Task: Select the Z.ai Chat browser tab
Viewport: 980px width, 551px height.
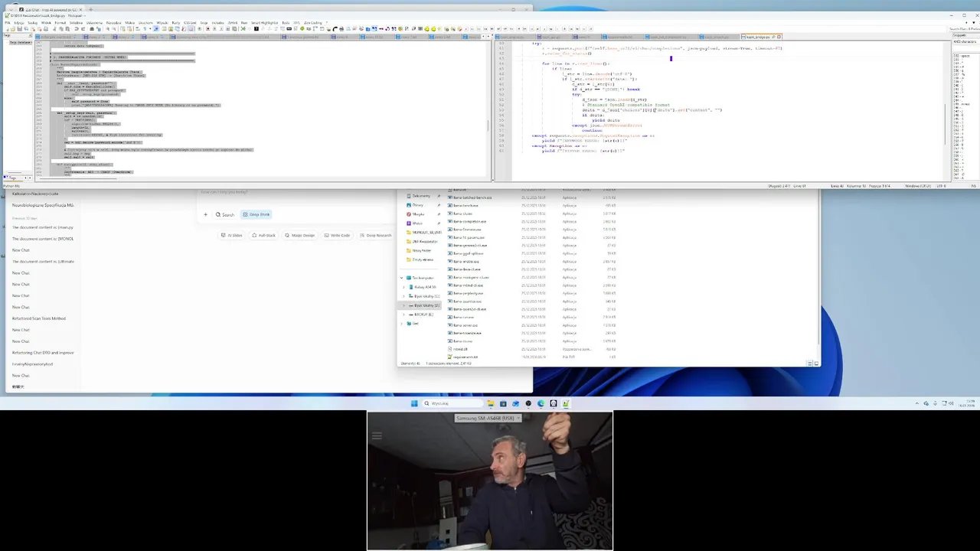Action: 49,10
